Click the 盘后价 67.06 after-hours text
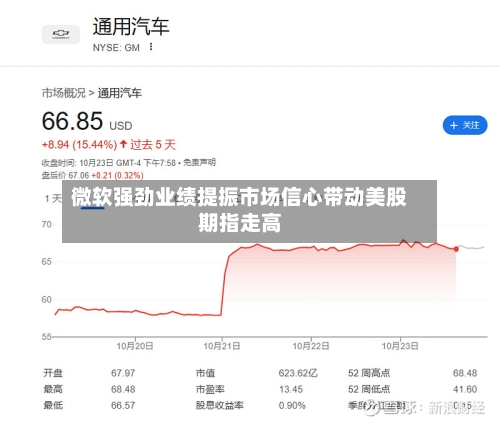Viewport: 500px width, 423px height. click(x=65, y=175)
